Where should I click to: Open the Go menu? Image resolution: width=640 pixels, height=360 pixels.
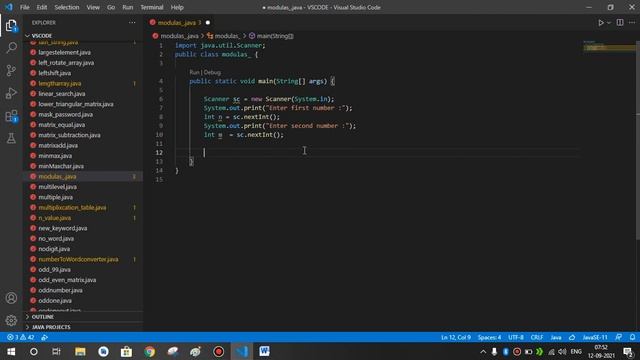coord(111,7)
